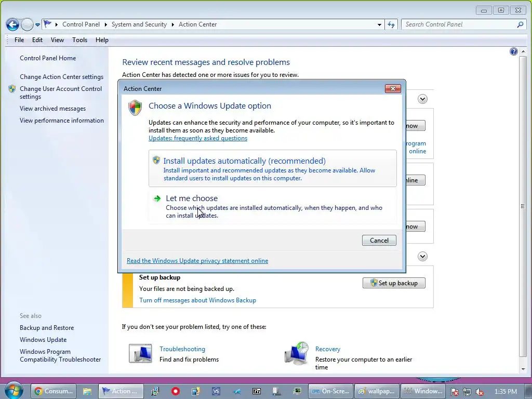Click the Troubleshooting monitor icon
The image size is (532, 399).
[x=140, y=353]
